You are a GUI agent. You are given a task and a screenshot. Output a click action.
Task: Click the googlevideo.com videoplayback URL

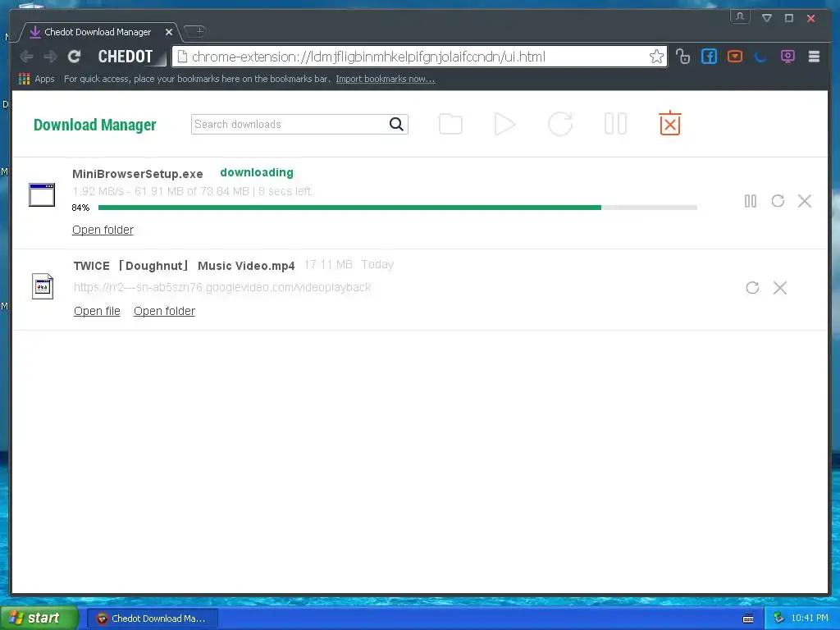222,287
